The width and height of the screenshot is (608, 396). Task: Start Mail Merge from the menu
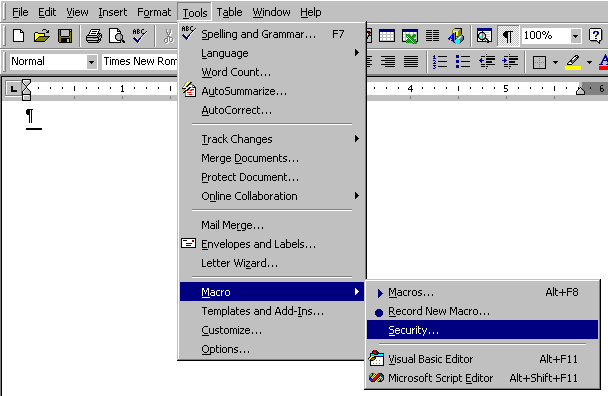coord(271,225)
